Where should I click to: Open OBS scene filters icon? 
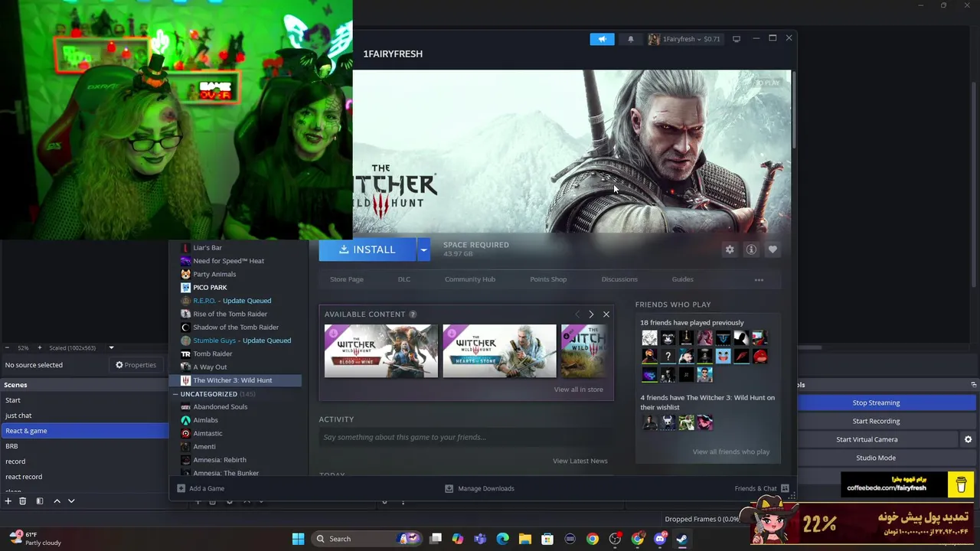click(x=40, y=501)
